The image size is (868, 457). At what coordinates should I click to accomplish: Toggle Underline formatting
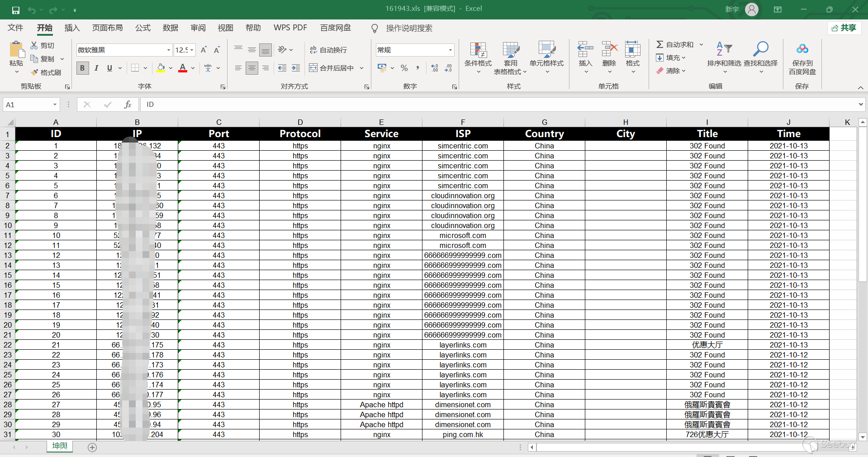[109, 68]
